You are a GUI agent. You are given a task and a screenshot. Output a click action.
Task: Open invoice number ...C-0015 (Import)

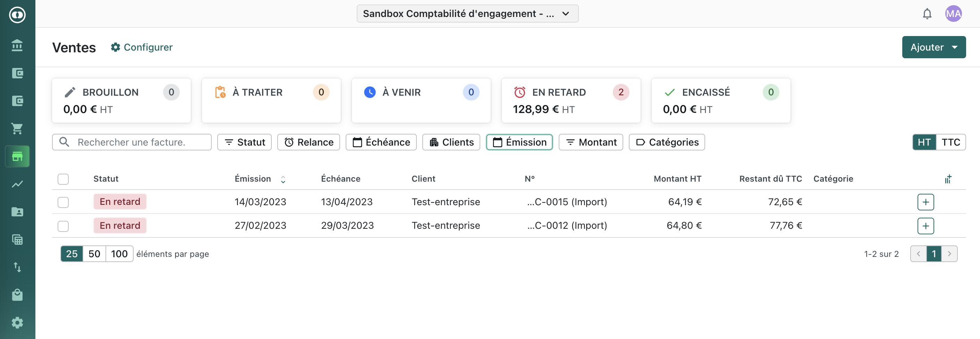[567, 202]
